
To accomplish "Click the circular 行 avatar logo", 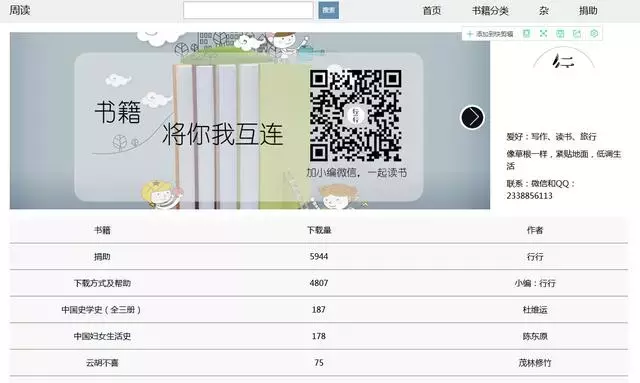I will [564, 59].
